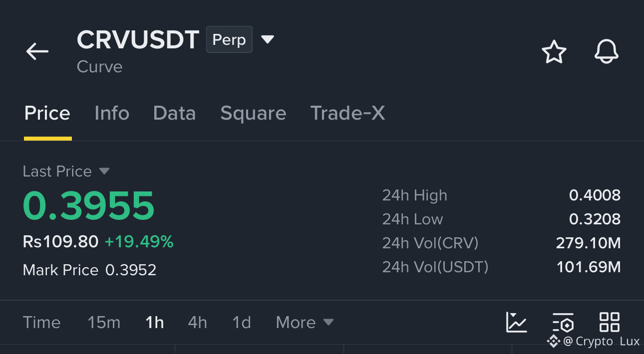Select the Time chart view
Viewport: 644px width, 354px height.
[x=41, y=323]
